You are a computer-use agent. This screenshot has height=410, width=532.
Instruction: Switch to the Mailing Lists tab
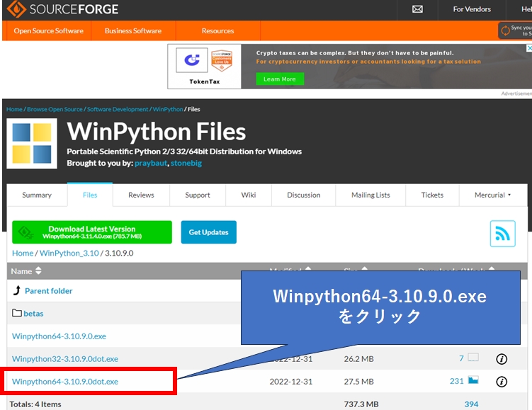370,195
